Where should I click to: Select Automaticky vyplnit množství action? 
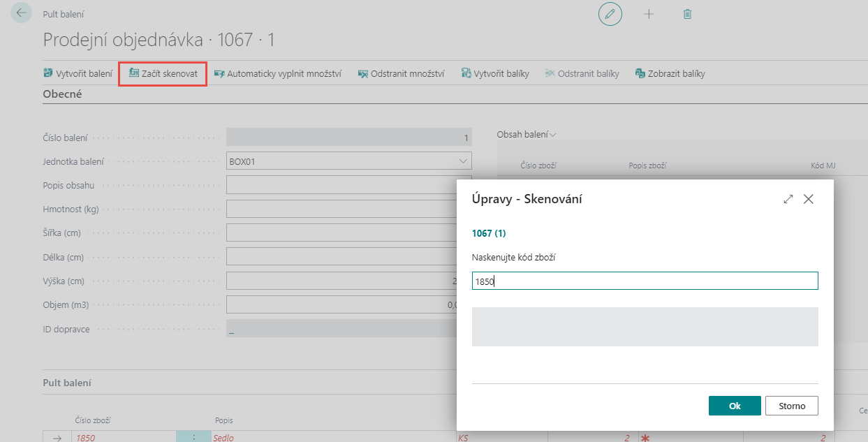[x=277, y=73]
